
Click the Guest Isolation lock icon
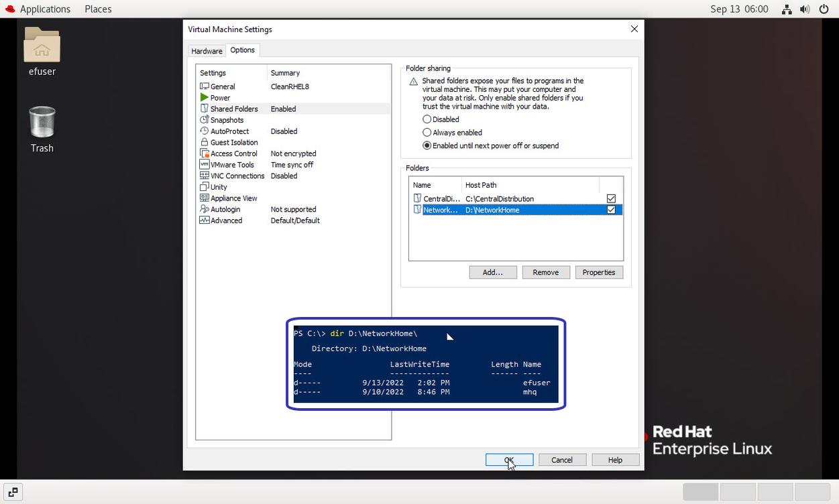click(205, 142)
